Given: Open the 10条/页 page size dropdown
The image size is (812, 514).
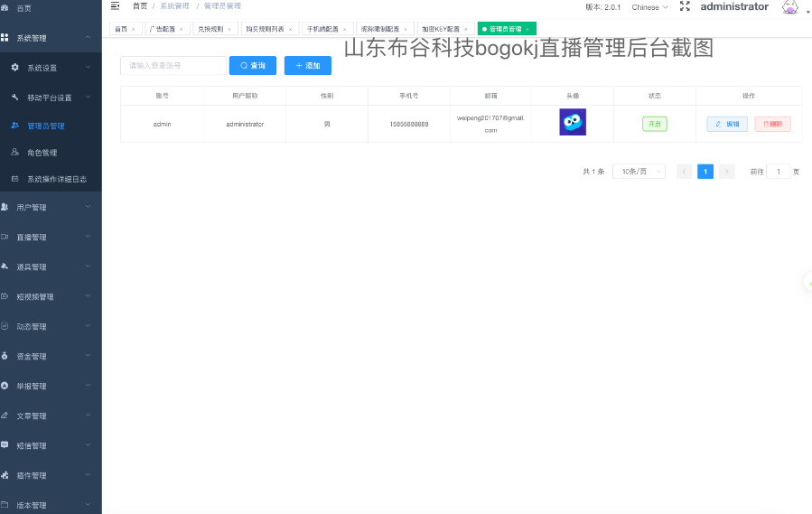Looking at the screenshot, I should coord(638,172).
